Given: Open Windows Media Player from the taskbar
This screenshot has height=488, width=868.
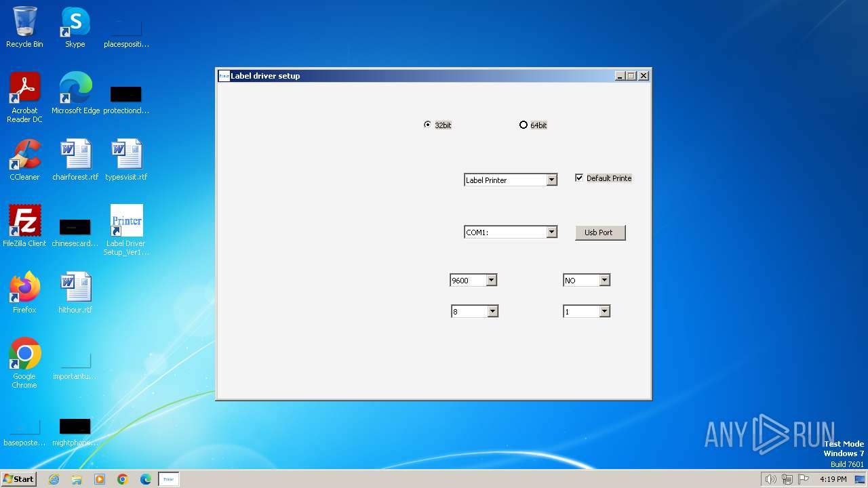Looking at the screenshot, I should tap(100, 479).
